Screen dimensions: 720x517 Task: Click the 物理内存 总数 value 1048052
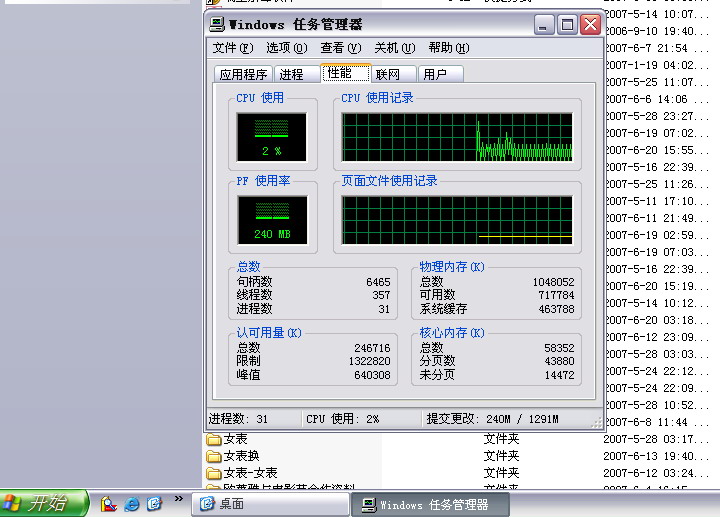pyautogui.click(x=553, y=282)
